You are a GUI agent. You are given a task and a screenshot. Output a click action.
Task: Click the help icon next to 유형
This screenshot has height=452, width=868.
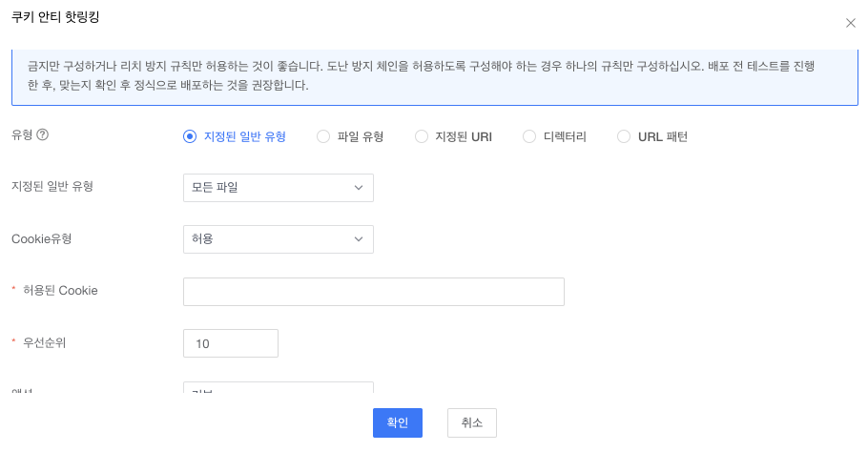pyautogui.click(x=43, y=135)
